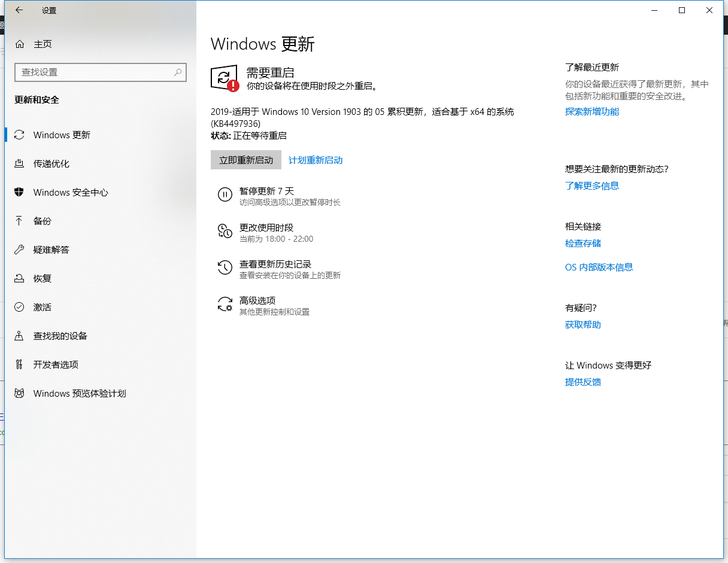The width and height of the screenshot is (728, 563).
Task: Click the 获取帮助 link
Action: click(x=583, y=325)
